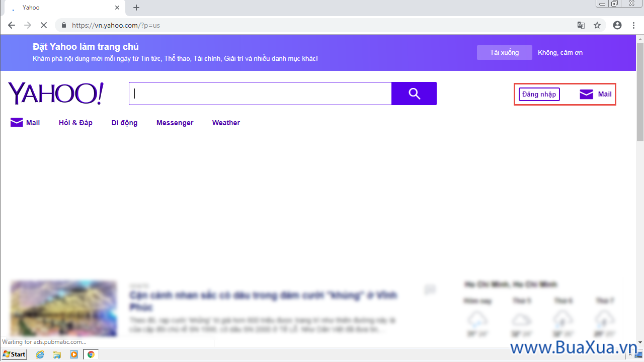The height and width of the screenshot is (362, 644).
Task: Focus the Yahoo search text box
Action: (x=260, y=94)
